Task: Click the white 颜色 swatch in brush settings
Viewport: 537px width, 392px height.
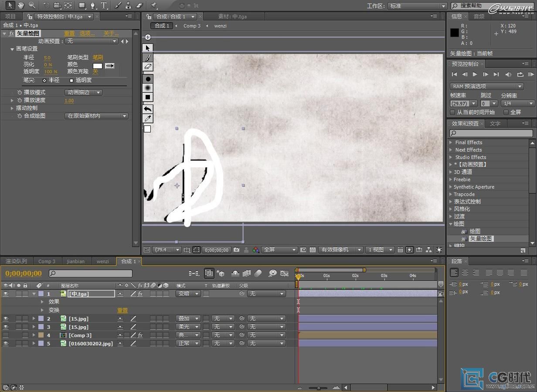Action: (x=98, y=66)
